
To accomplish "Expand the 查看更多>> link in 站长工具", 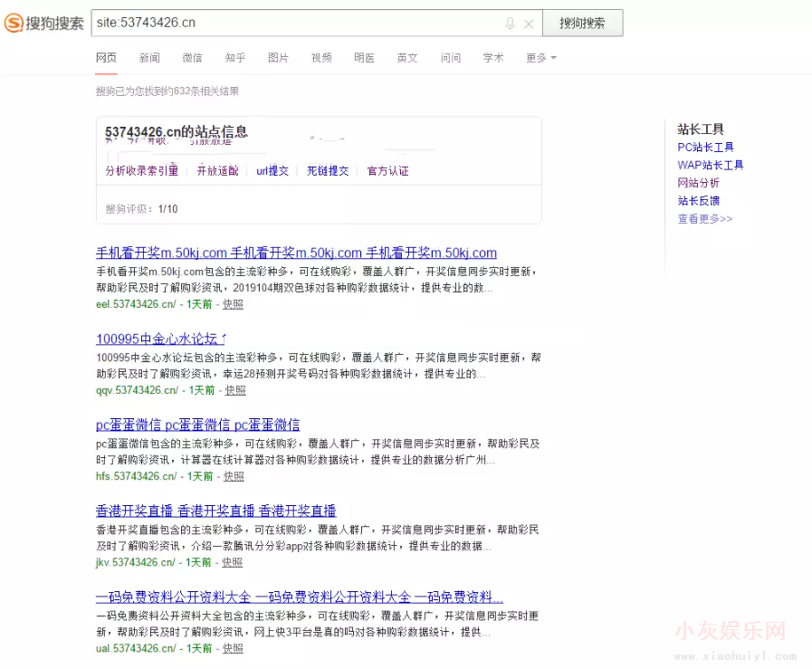I will (704, 218).
